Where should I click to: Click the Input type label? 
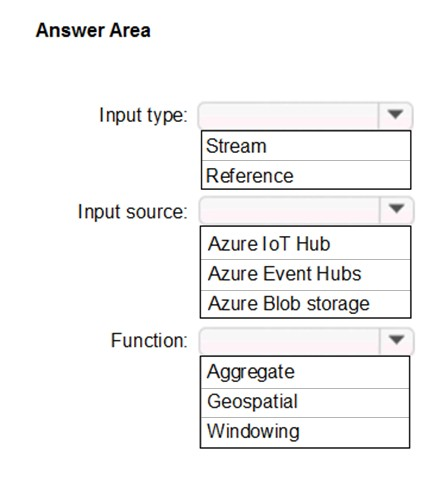143,116
